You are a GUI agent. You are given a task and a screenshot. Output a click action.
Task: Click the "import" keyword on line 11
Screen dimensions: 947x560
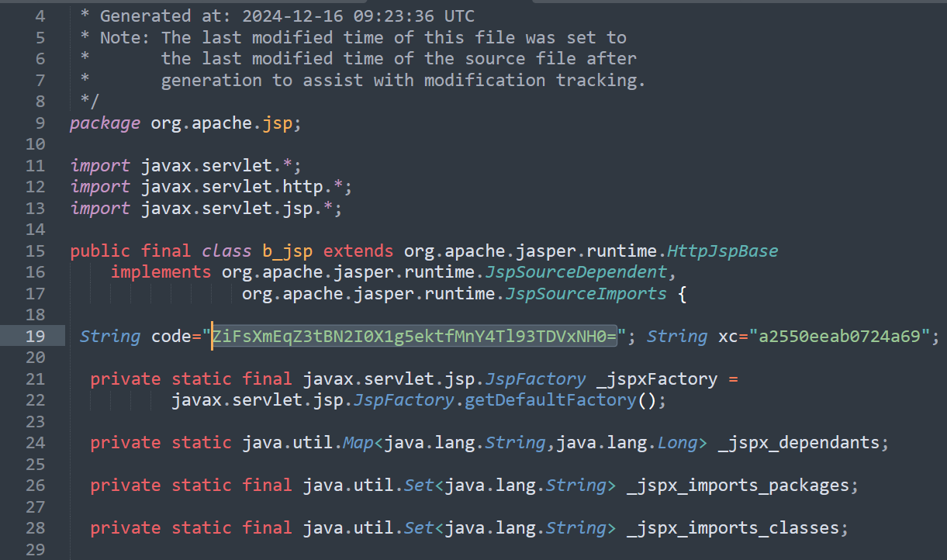[x=100, y=165]
